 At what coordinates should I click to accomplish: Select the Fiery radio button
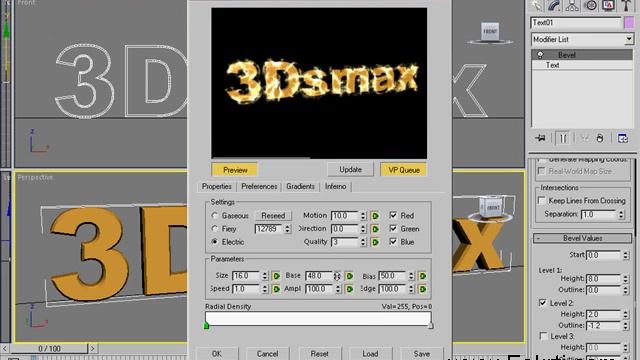[215, 229]
